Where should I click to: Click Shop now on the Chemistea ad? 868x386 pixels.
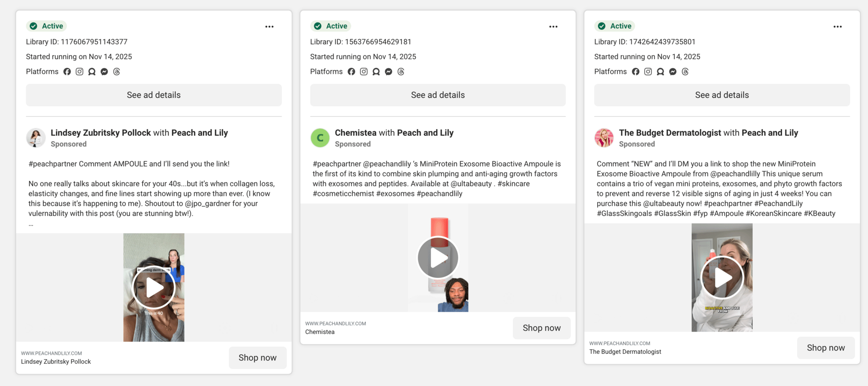(x=542, y=328)
